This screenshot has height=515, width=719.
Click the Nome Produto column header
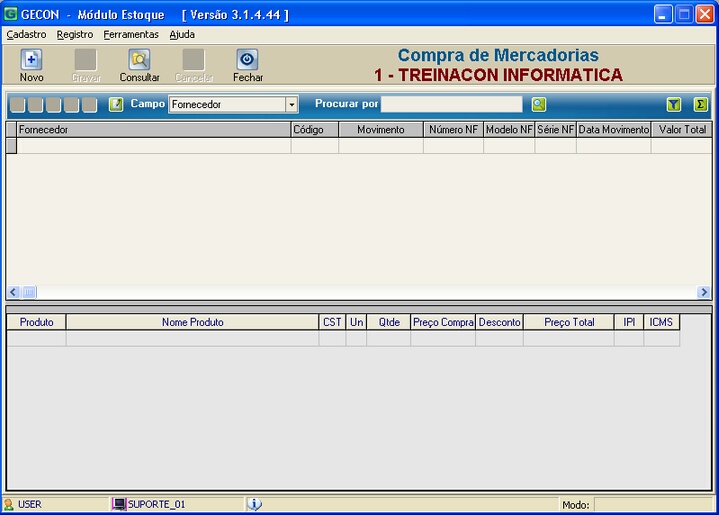point(193,322)
